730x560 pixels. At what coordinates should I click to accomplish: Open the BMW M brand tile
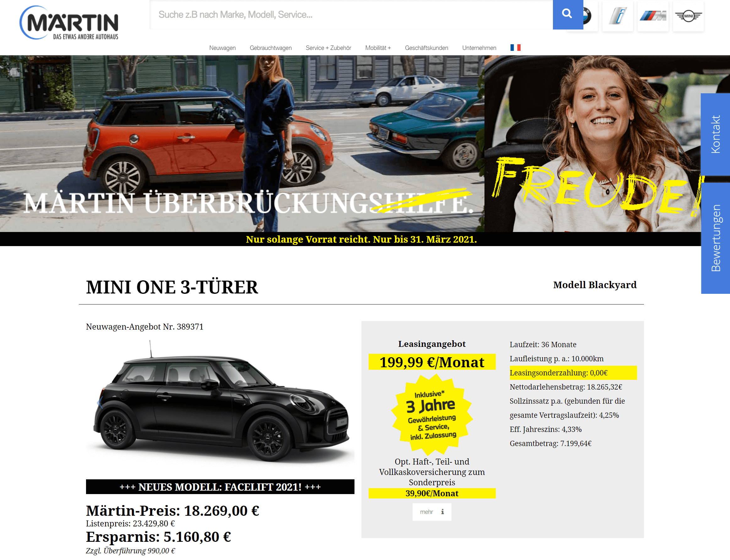pyautogui.click(x=653, y=16)
